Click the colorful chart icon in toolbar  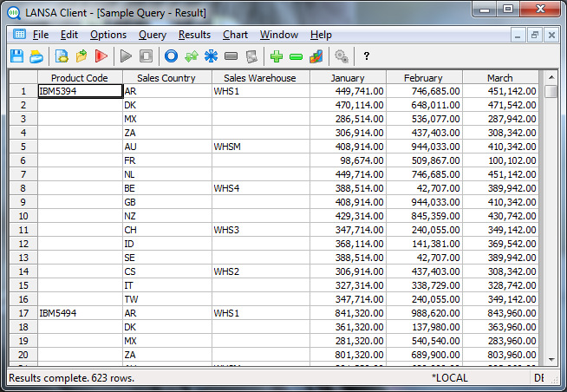pyautogui.click(x=316, y=56)
